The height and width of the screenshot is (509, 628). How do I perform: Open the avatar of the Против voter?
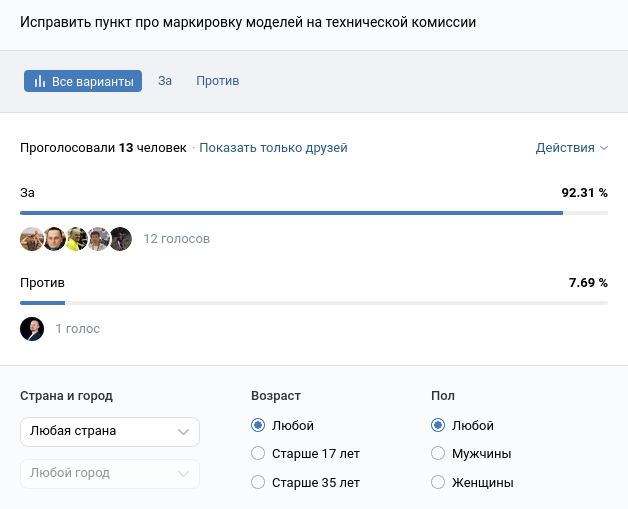(x=32, y=328)
